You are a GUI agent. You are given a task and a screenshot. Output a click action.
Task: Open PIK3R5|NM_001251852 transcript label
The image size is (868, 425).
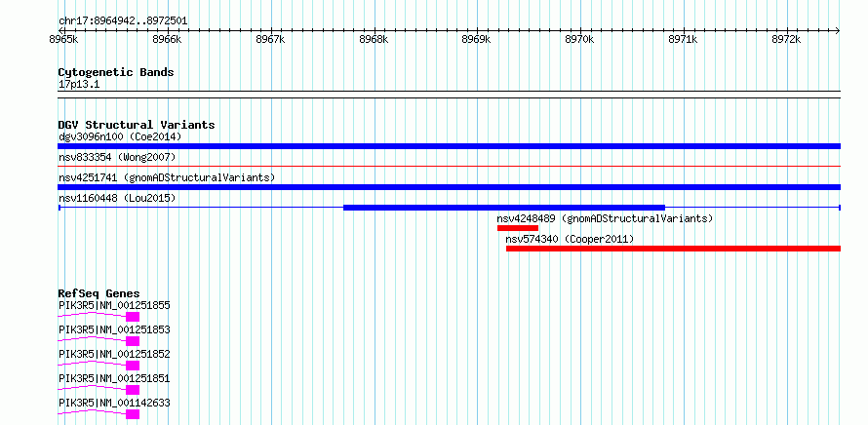pos(114,354)
